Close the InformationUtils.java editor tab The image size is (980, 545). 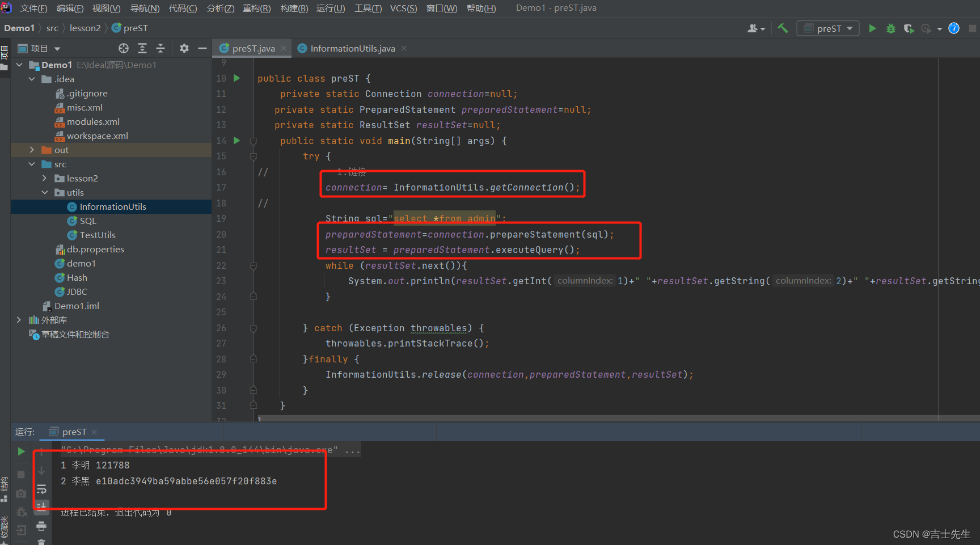404,48
